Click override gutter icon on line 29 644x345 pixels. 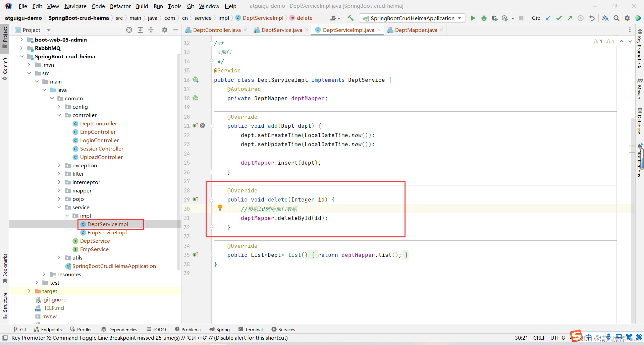(x=196, y=199)
